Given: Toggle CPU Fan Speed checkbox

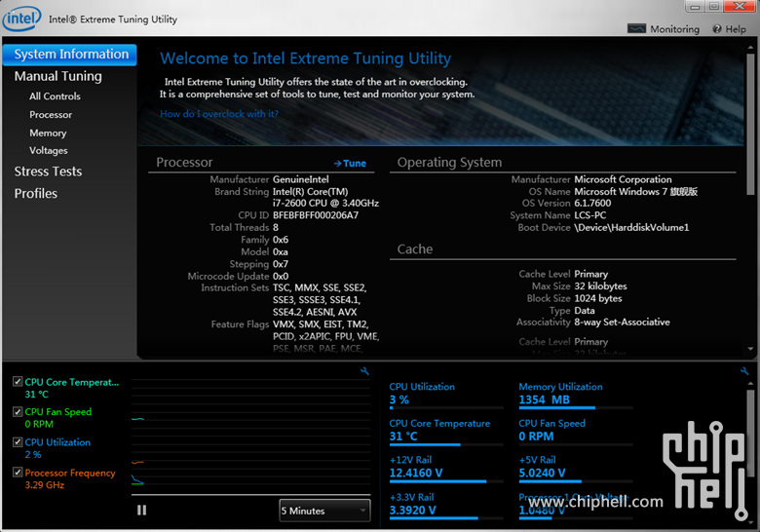Looking at the screenshot, I should 18,412.
